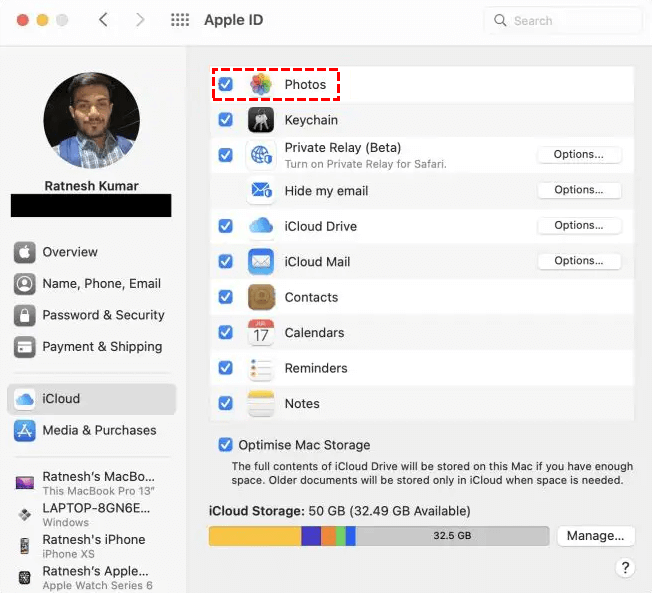
Task: Click the Calendars icon
Action: (261, 333)
